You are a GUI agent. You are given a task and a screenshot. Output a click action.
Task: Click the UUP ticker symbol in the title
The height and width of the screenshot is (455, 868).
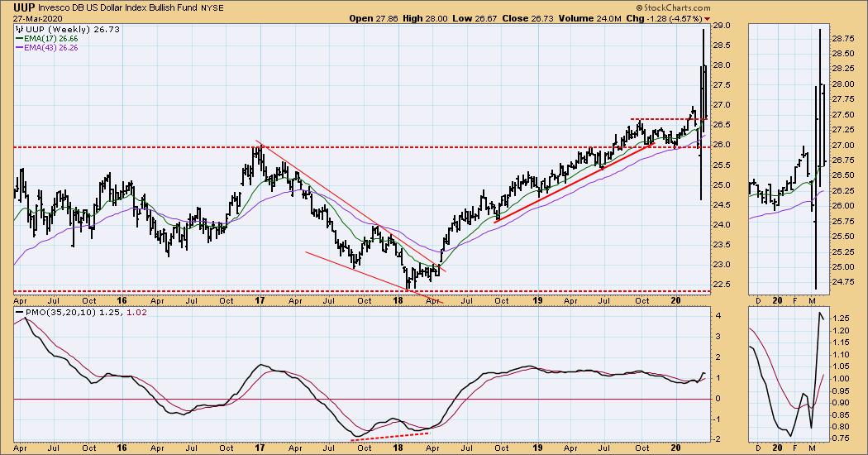(x=24, y=7)
